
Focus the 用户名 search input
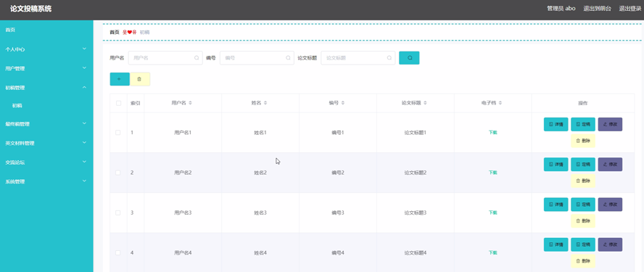click(x=165, y=58)
